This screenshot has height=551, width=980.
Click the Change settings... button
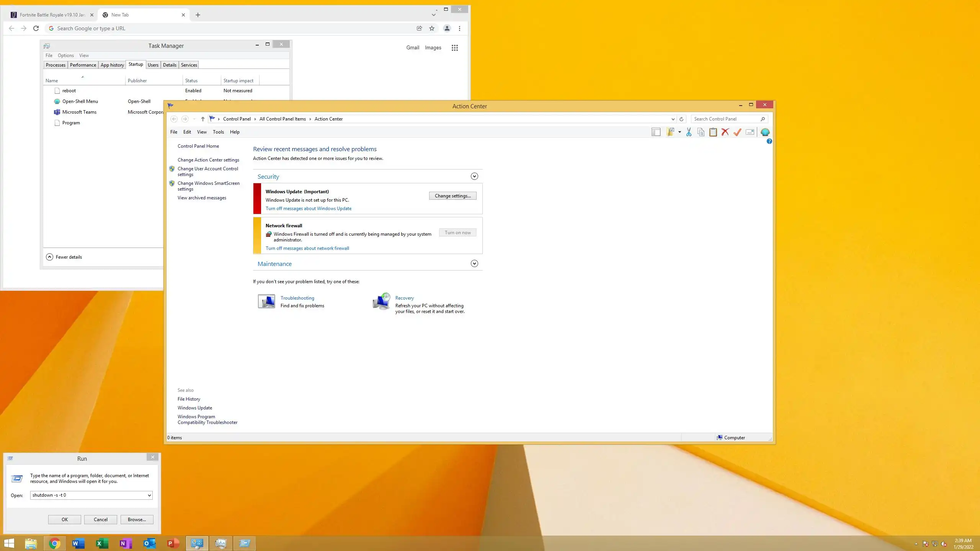(x=452, y=196)
